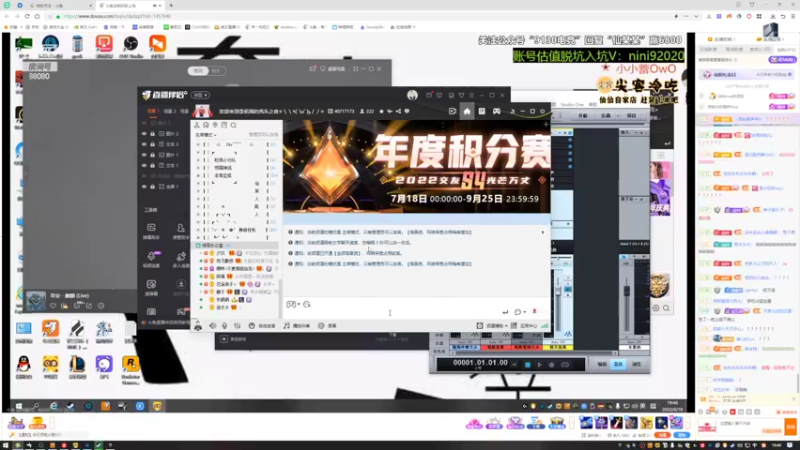Click the Record button in Studio One transport
The height and width of the screenshot is (450, 800).
(x=552, y=365)
